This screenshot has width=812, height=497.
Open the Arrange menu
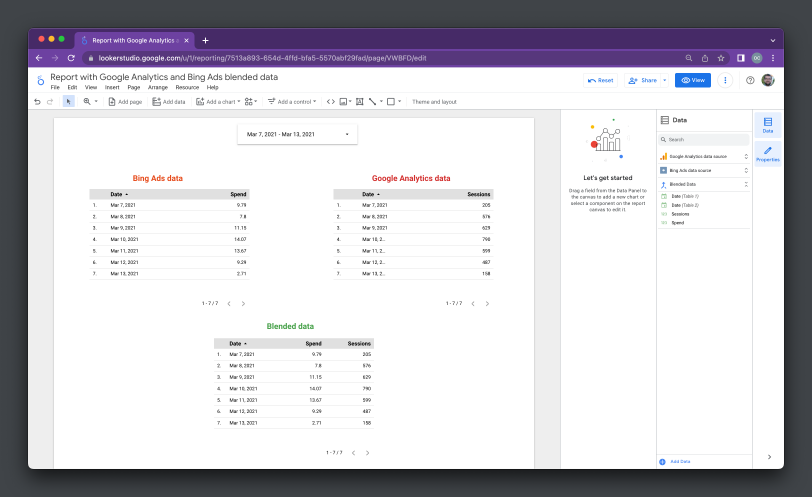(158, 87)
